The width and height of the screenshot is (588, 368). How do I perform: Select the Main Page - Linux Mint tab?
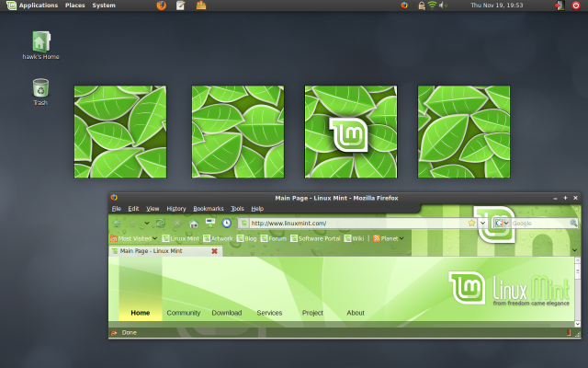[x=165, y=251]
